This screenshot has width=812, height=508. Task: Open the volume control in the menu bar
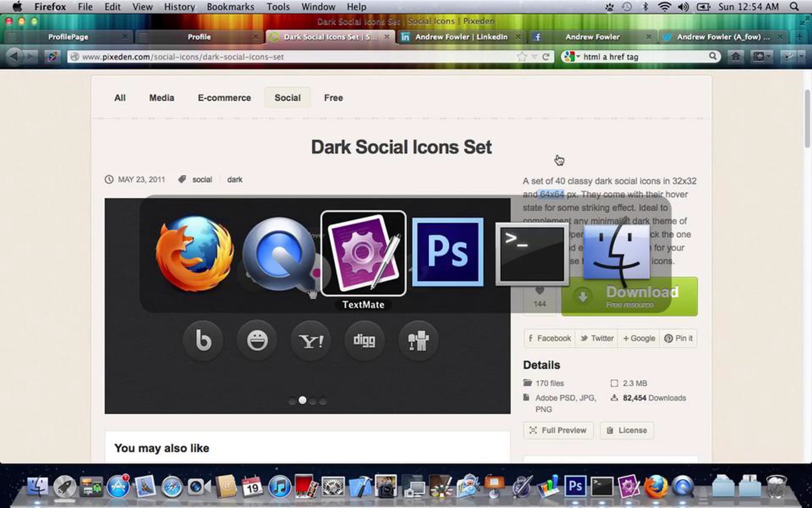coord(683,7)
